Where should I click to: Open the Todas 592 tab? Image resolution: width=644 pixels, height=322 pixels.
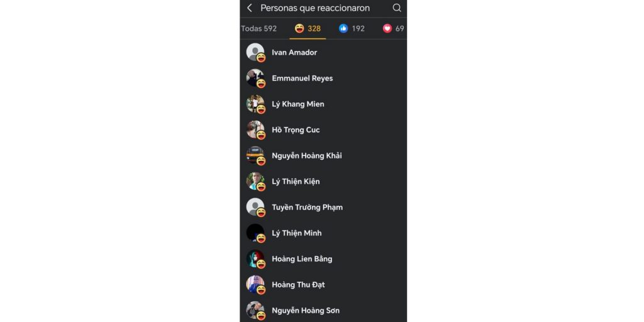[x=258, y=29]
